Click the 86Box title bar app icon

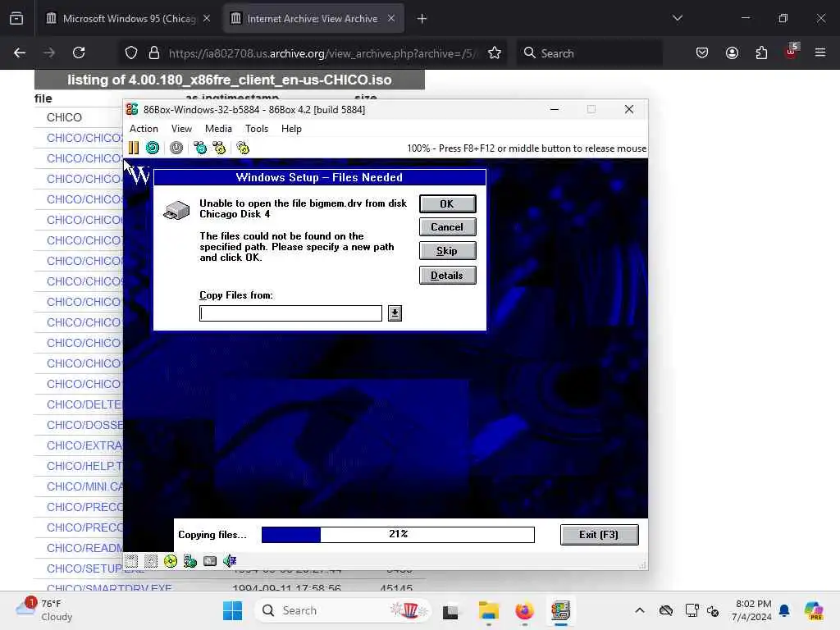[x=132, y=109]
